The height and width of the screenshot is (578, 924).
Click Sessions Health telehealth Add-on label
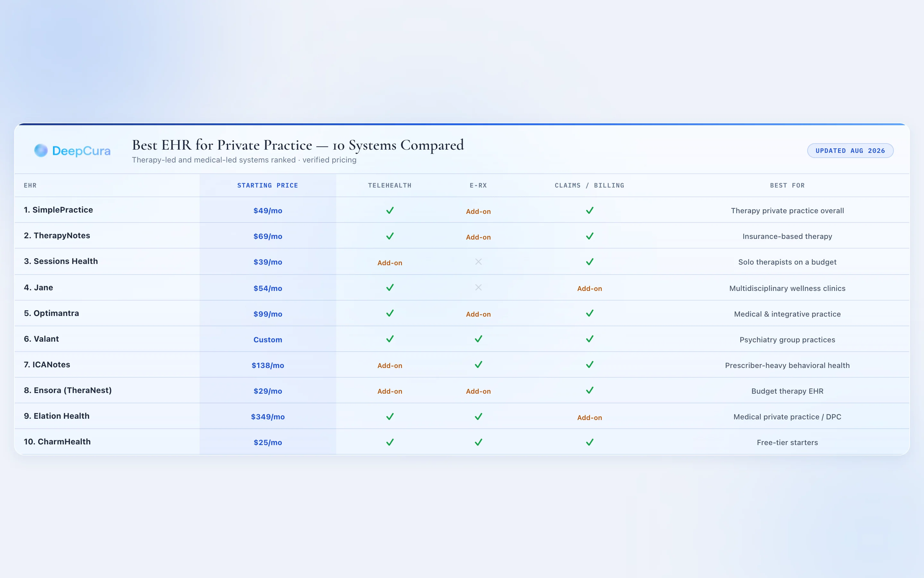tap(389, 263)
